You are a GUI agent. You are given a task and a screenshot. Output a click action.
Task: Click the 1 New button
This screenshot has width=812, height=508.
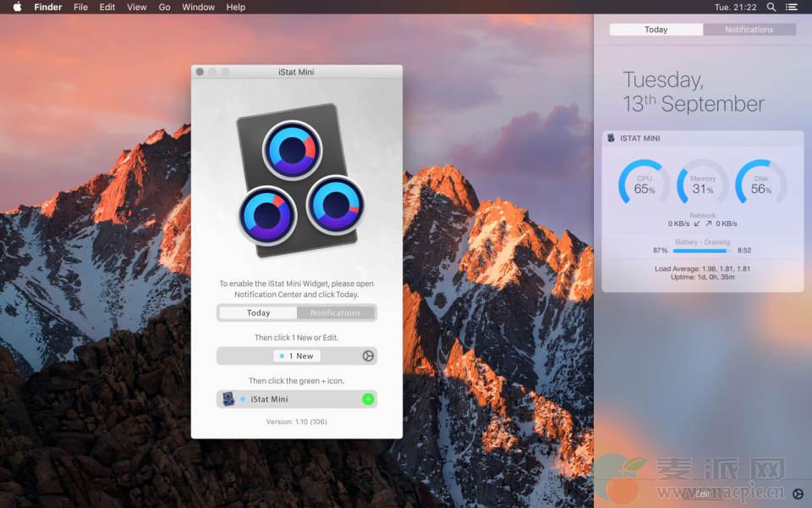coord(297,356)
